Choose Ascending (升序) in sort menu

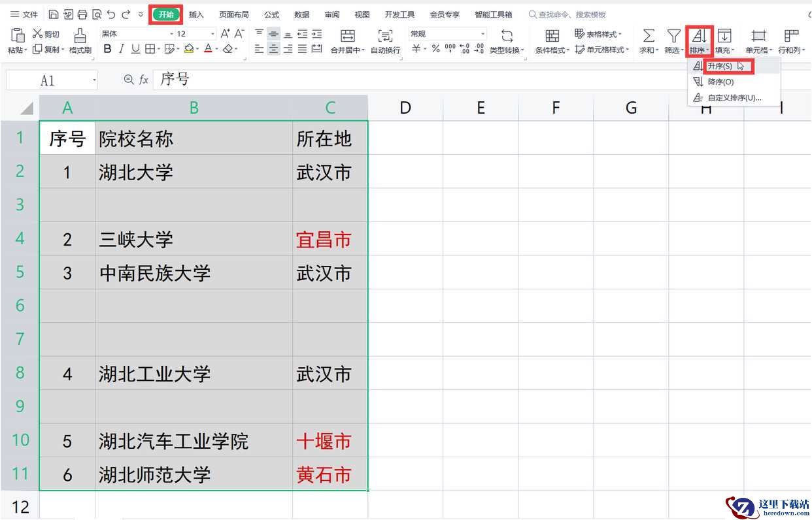coord(734,66)
